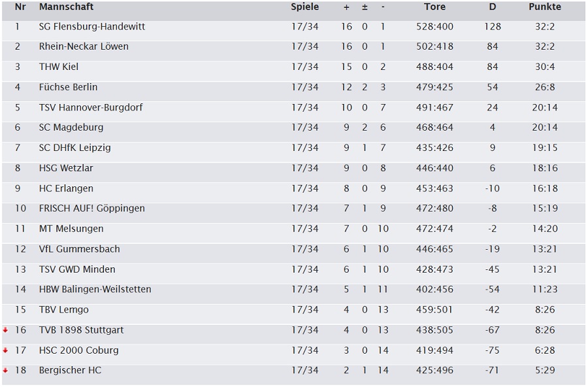Click the Spiele column header
This screenshot has width=588, height=387.
click(304, 7)
